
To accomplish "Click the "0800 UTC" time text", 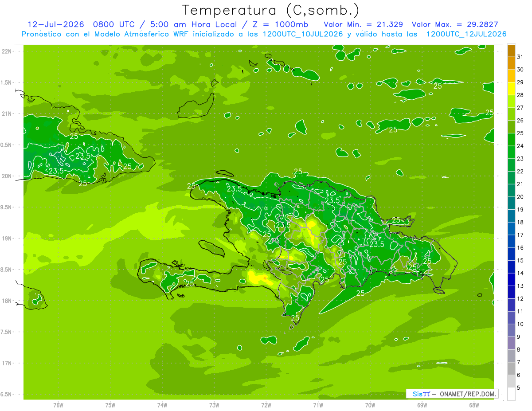I will (115, 24).
